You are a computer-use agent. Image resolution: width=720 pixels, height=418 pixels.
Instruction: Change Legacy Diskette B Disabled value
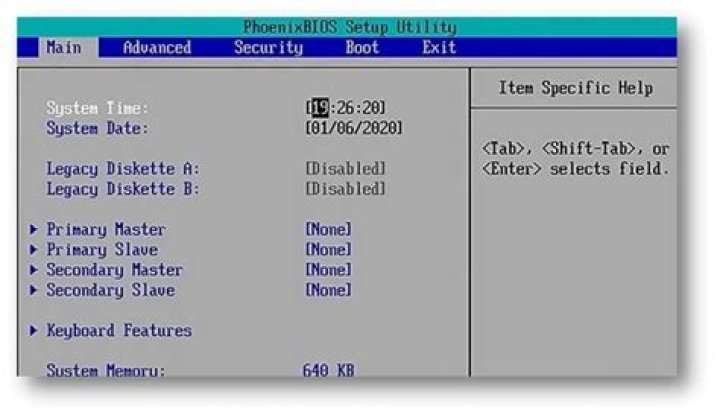tap(345, 188)
